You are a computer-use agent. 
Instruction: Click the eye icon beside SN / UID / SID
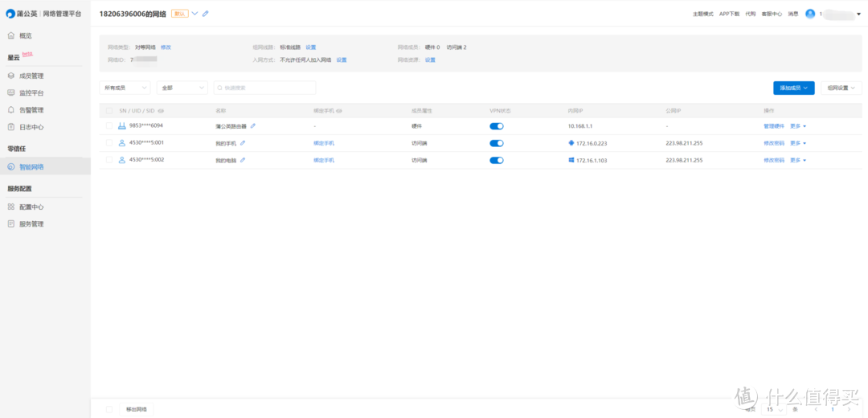(x=161, y=110)
